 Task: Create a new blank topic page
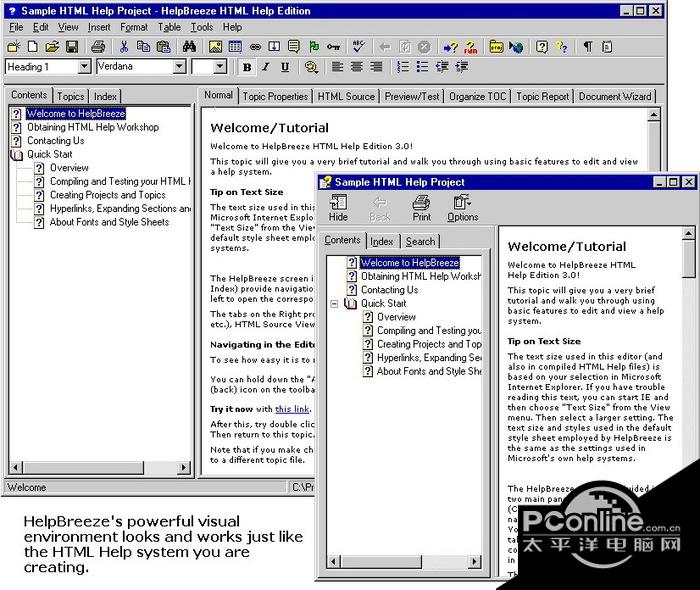pyautogui.click(x=33, y=46)
